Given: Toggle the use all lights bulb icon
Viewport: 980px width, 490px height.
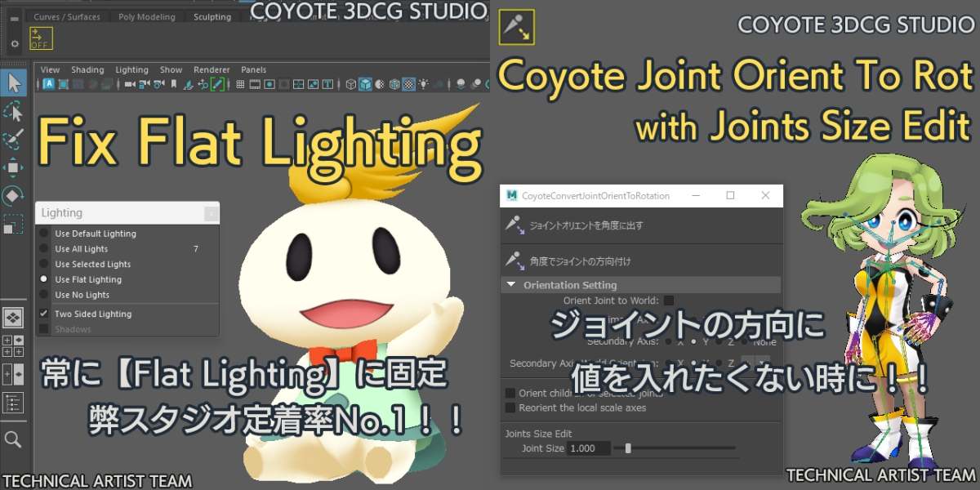Looking at the screenshot, I should (424, 83).
